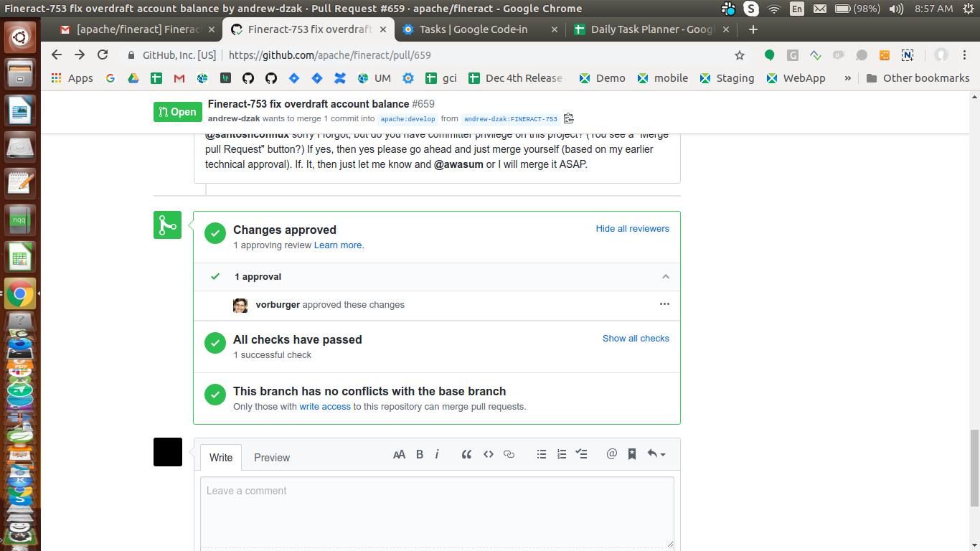Image resolution: width=980 pixels, height=551 pixels.
Task: Open Ubuntu dash from launcher
Action: coord(20,37)
